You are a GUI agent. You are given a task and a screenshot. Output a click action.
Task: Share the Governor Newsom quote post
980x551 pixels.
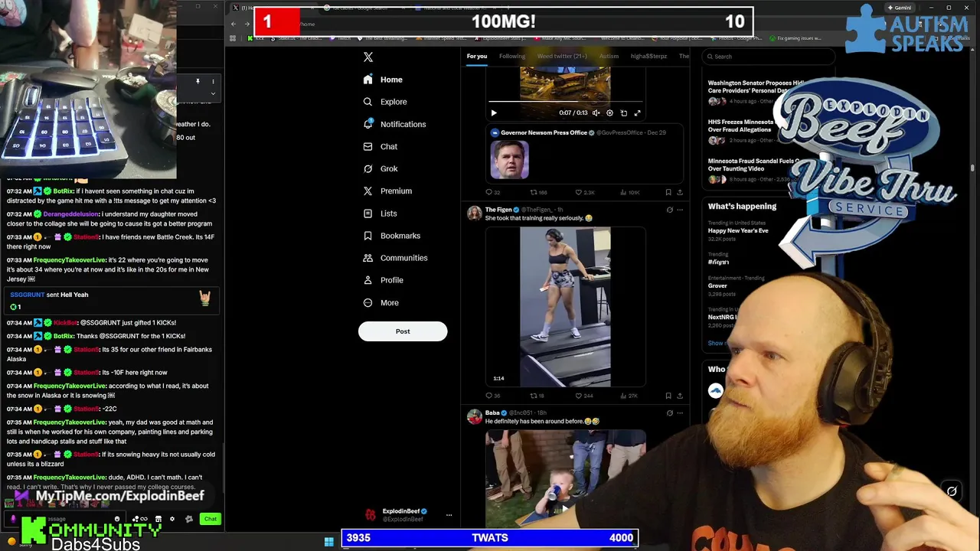(x=679, y=192)
